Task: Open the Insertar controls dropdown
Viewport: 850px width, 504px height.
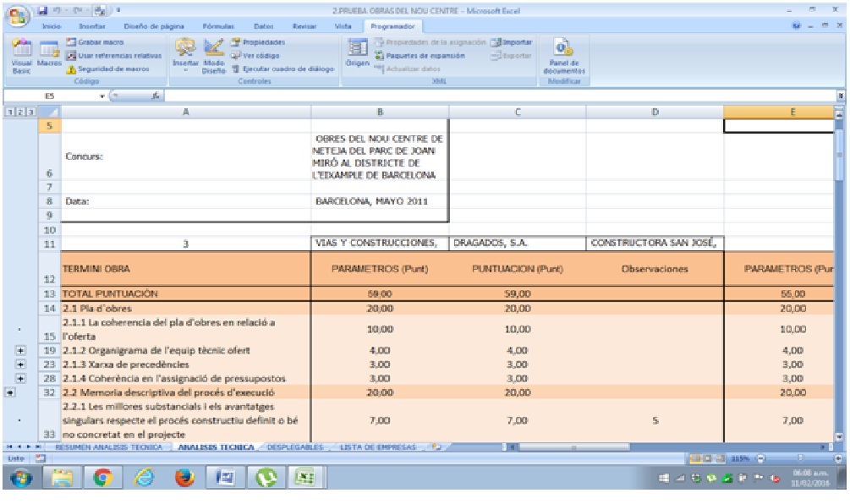Action: pos(184,56)
